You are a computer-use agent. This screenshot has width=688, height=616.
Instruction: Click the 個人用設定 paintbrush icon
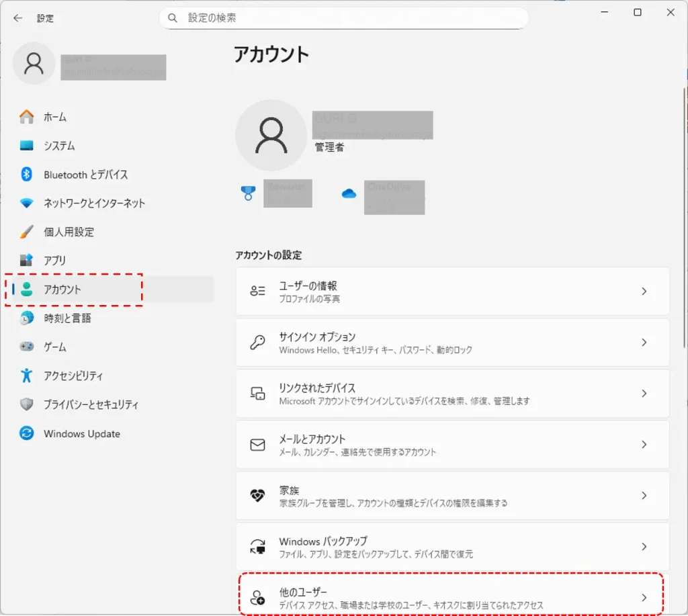coord(27,232)
